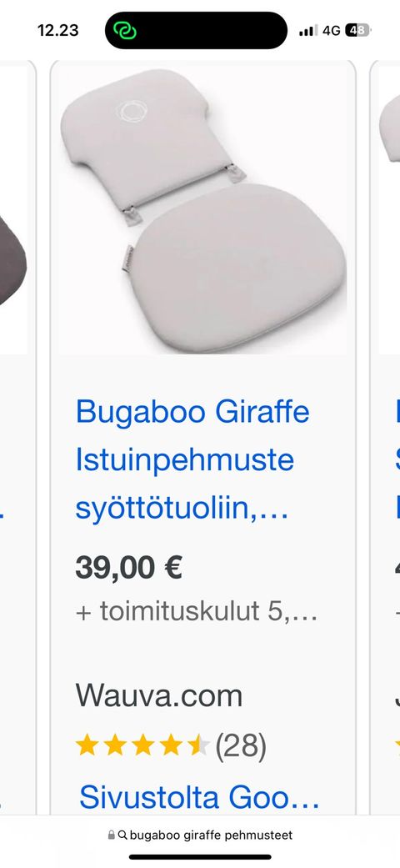Select the Wauva.com seller name

pos(159,695)
